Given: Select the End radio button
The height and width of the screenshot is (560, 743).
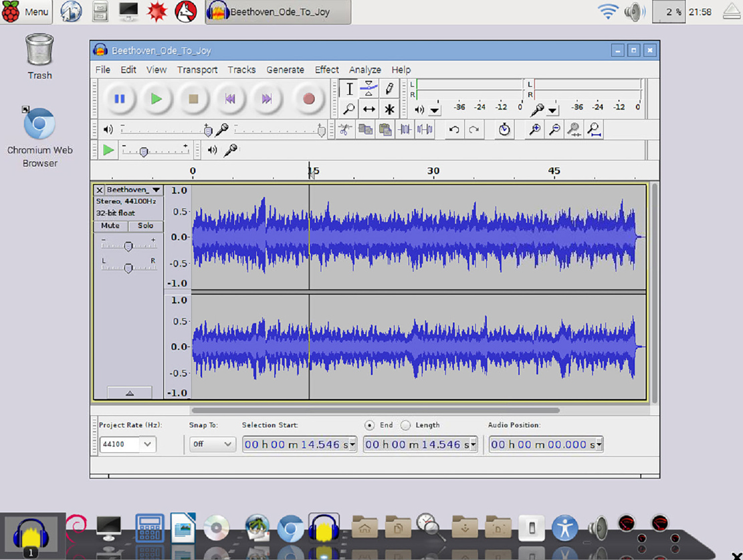Looking at the screenshot, I should pos(370,425).
